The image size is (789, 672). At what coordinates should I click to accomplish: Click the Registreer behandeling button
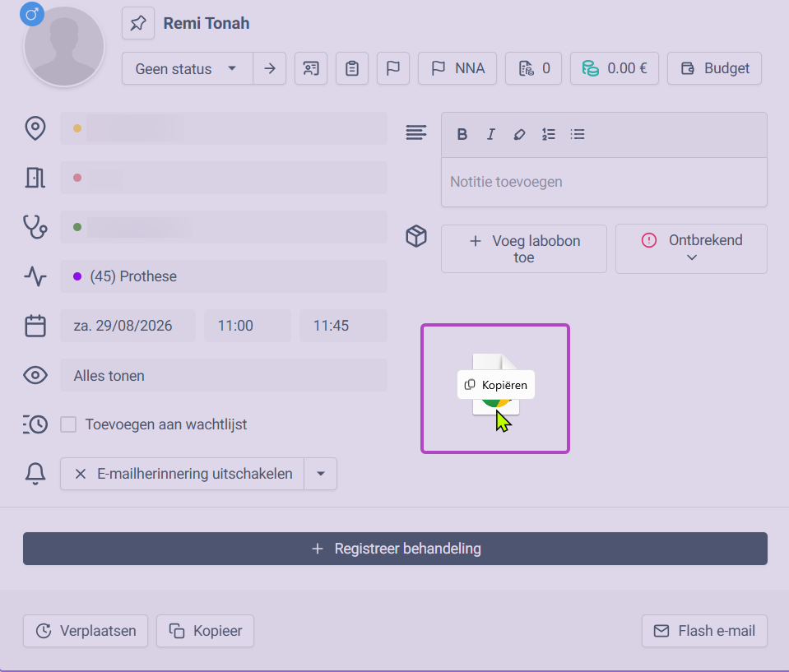tap(395, 549)
